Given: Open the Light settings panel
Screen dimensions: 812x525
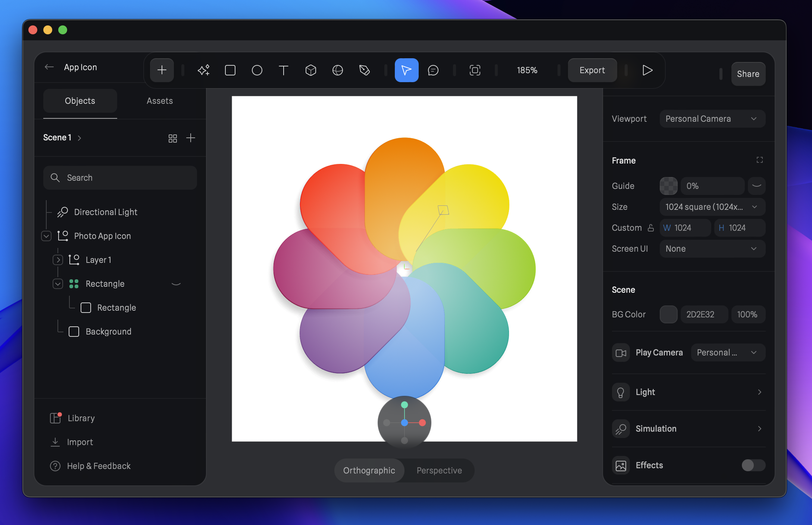Looking at the screenshot, I should tap(688, 392).
